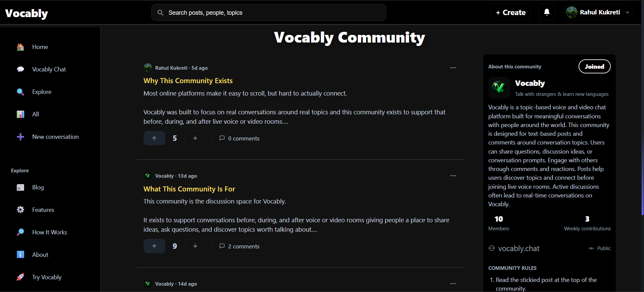
Task: Toggle the Joined membership button
Action: tap(594, 66)
